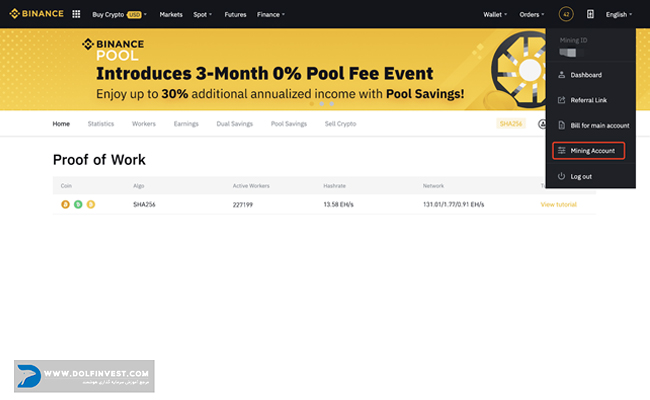Open the apps grid menu icon
Image resolution: width=650 pixels, height=400 pixels.
pos(76,15)
